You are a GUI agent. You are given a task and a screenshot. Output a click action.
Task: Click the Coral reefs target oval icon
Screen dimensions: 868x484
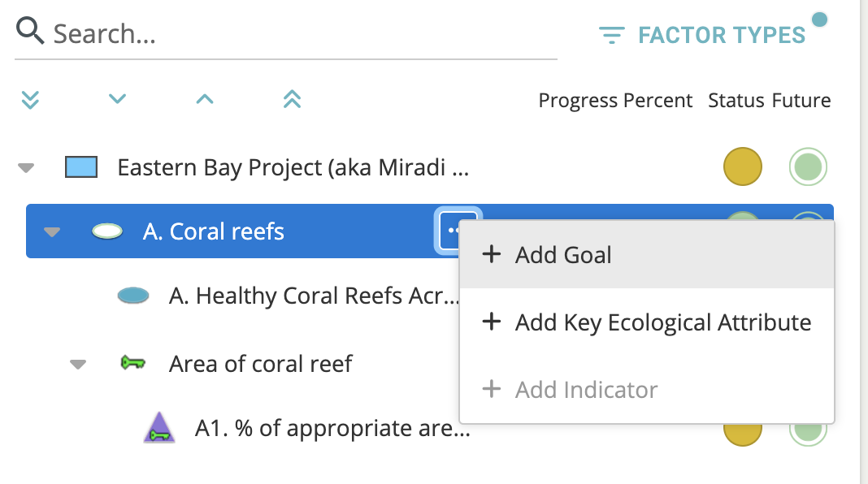107,232
